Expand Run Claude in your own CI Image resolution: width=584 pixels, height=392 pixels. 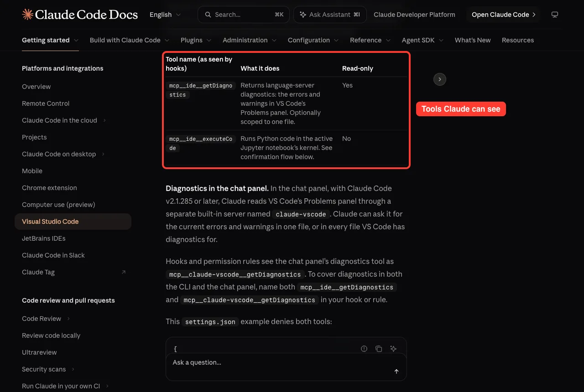[x=107, y=386]
